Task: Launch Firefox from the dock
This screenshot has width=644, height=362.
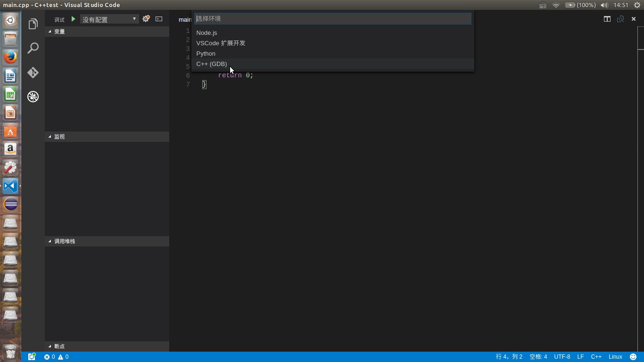Action: click(10, 57)
